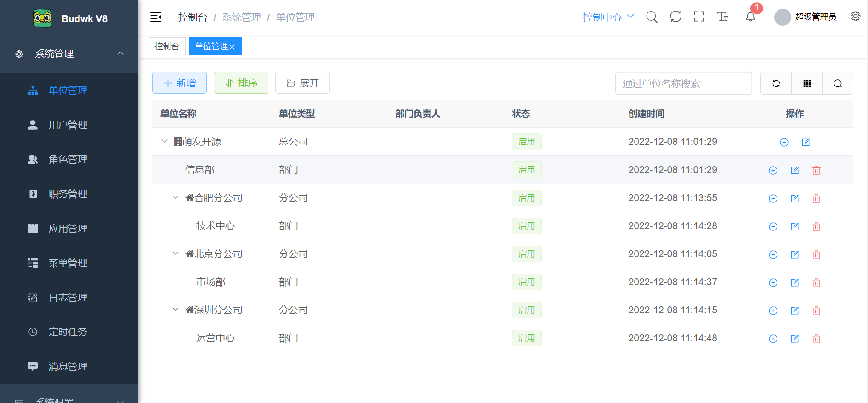Toggle fullscreen mode icon
Viewport: 868px width, 403px height.
[699, 17]
